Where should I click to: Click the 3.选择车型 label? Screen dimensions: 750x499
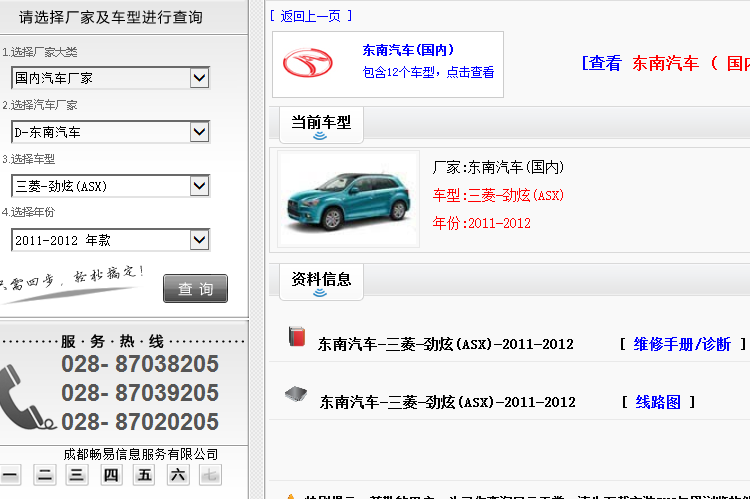coord(29,159)
